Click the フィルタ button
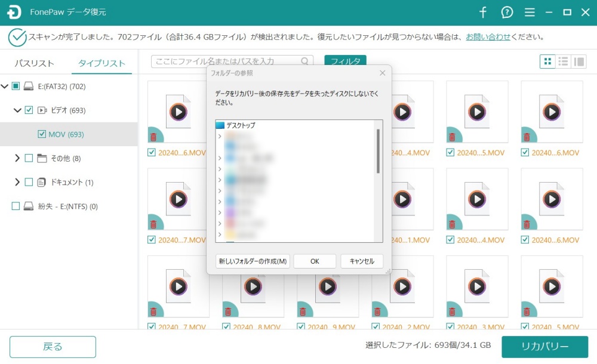The height and width of the screenshot is (364, 597). click(345, 61)
